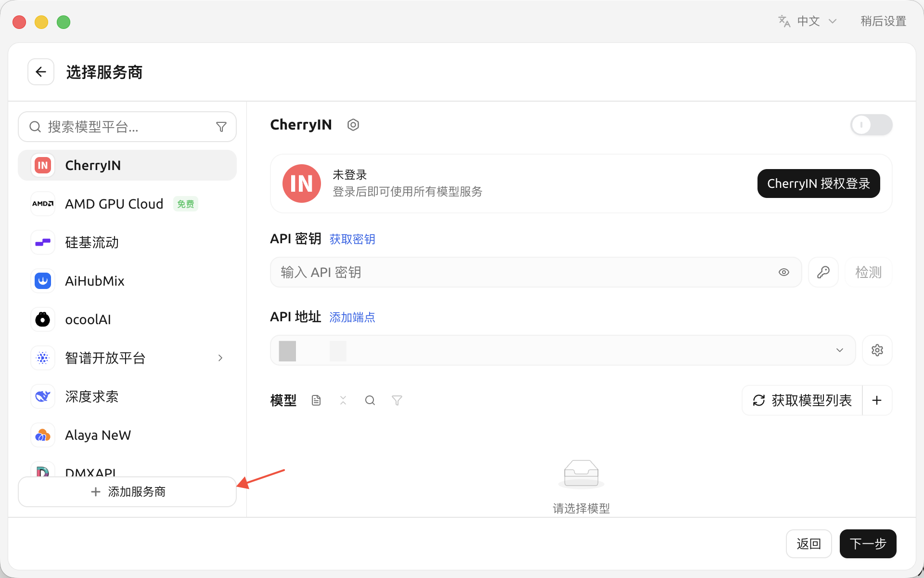
Task: Select ocoolAI provider
Action: 127,319
